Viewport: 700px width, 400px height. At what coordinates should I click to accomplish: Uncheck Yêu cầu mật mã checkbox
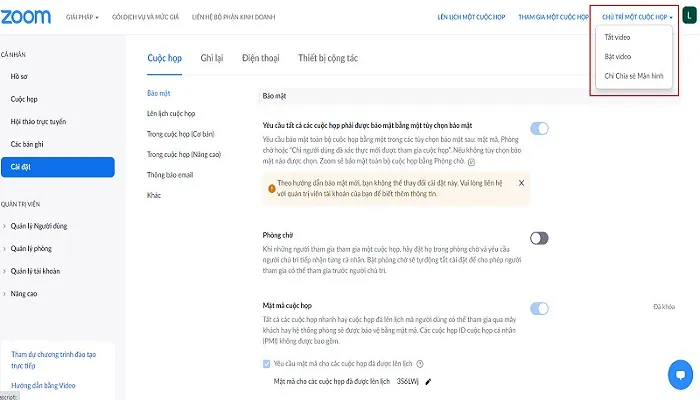266,364
